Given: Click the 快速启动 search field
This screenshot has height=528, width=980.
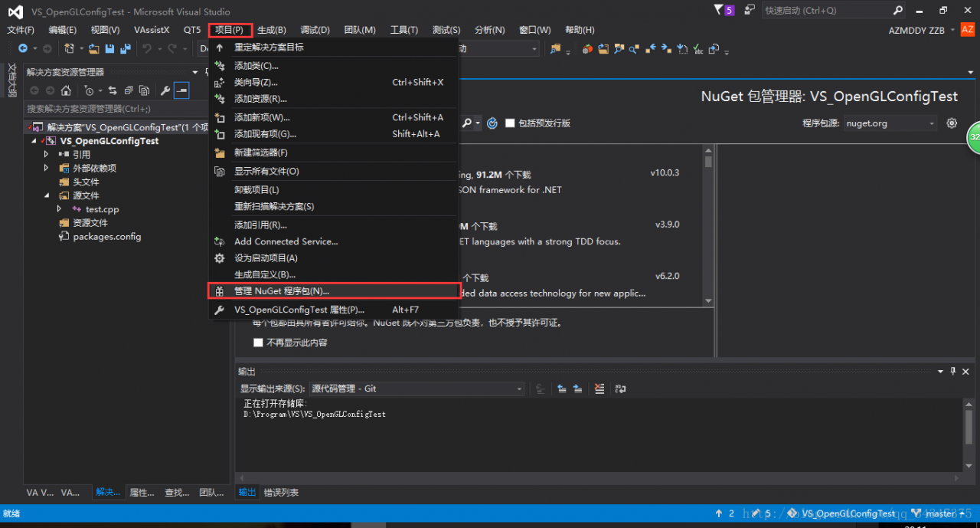Looking at the screenshot, I should pos(825,10).
